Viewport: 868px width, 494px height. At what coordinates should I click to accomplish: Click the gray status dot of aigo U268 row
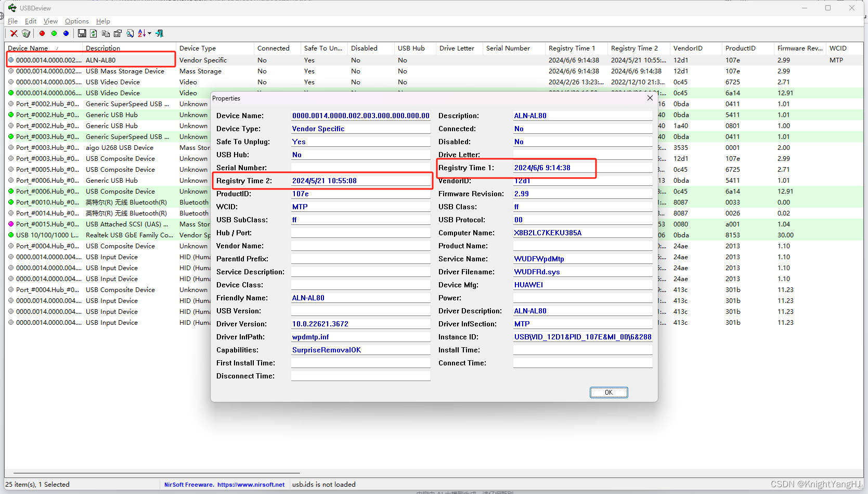pyautogui.click(x=10, y=147)
